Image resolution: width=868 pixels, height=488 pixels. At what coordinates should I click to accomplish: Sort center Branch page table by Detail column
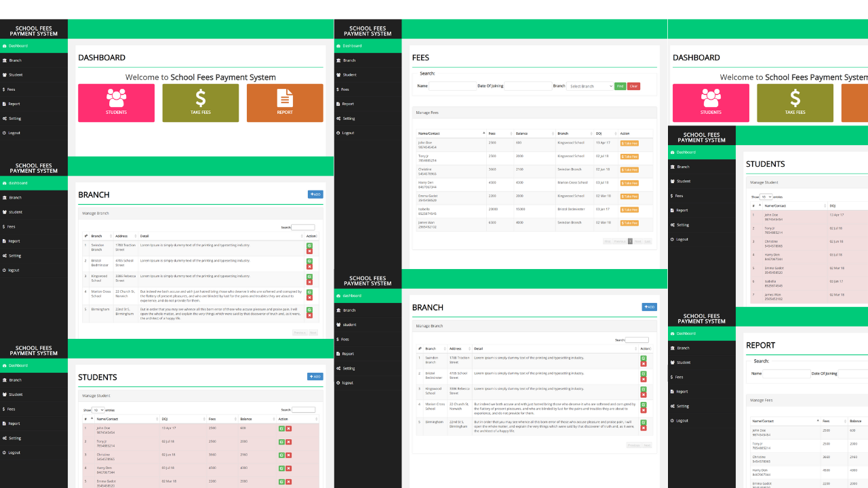tap(555, 348)
